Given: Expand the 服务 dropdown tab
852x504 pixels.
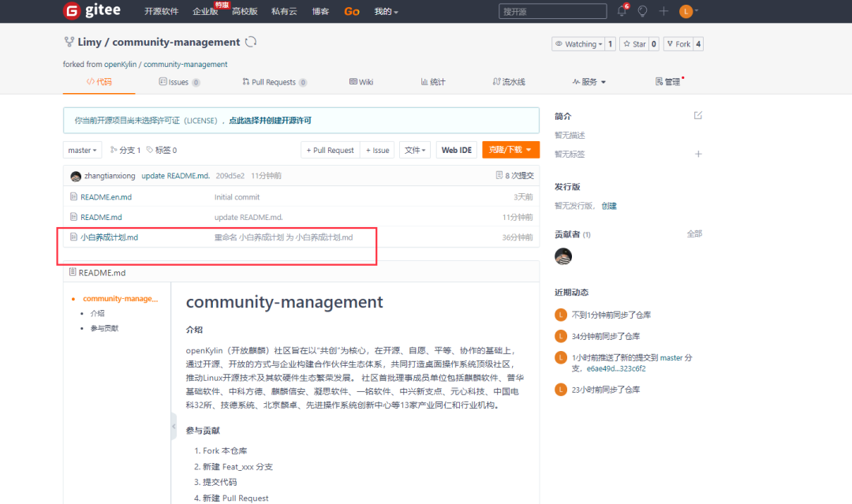Looking at the screenshot, I should 589,82.
